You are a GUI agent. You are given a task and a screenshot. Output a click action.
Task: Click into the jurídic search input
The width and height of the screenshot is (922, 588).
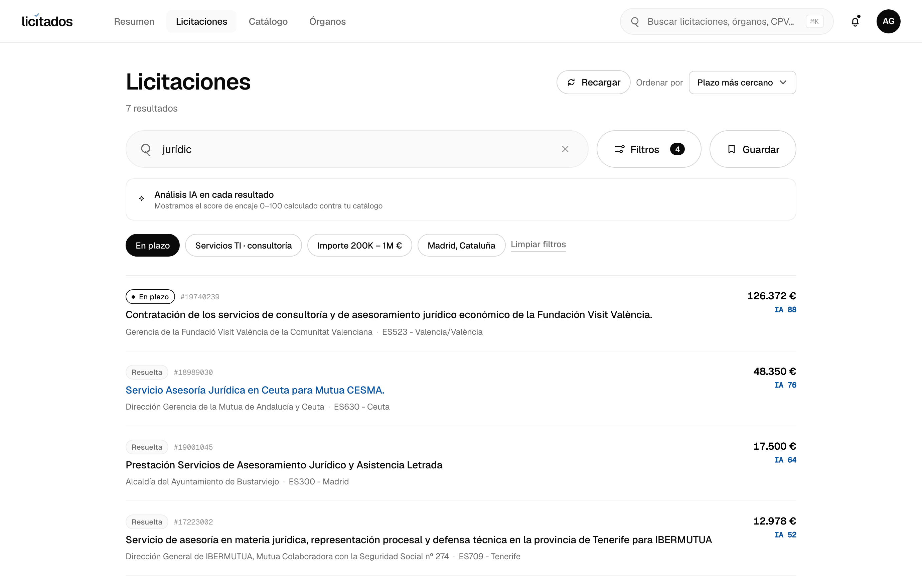(357, 149)
